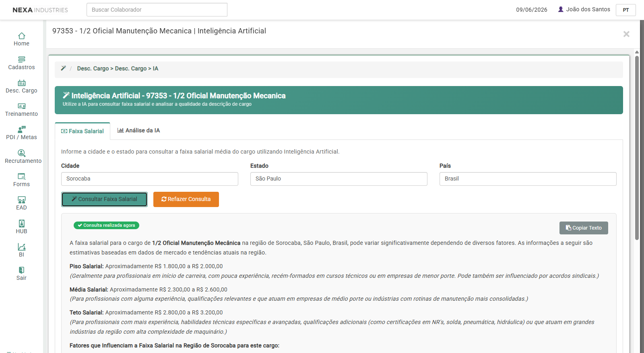644x353 pixels.
Task: Open Cadastros in the sidebar
Action: coord(21,63)
